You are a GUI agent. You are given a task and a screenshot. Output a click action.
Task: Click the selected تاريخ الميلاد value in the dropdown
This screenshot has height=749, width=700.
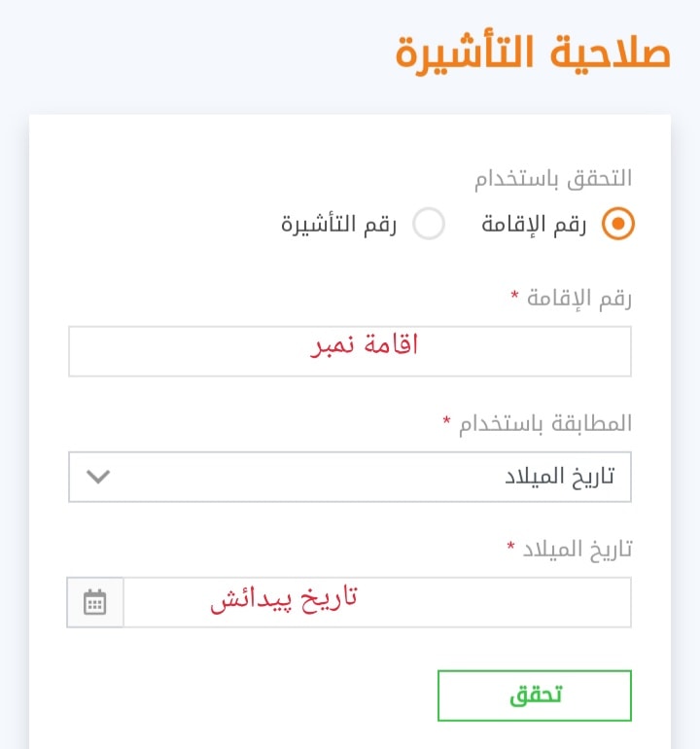[x=560, y=477]
